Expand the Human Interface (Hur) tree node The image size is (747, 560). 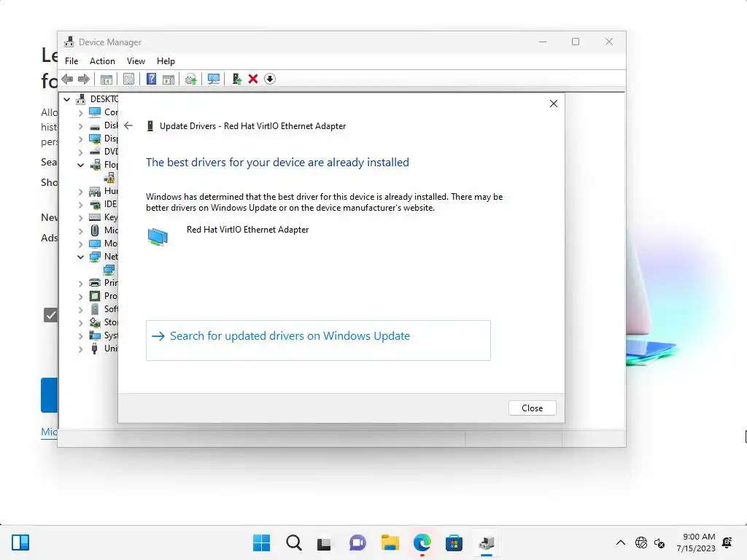point(80,192)
